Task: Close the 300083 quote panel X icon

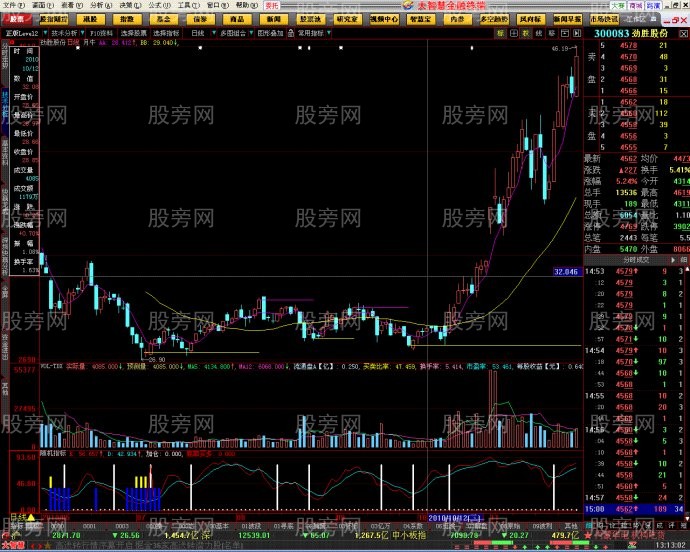Action: point(683,33)
